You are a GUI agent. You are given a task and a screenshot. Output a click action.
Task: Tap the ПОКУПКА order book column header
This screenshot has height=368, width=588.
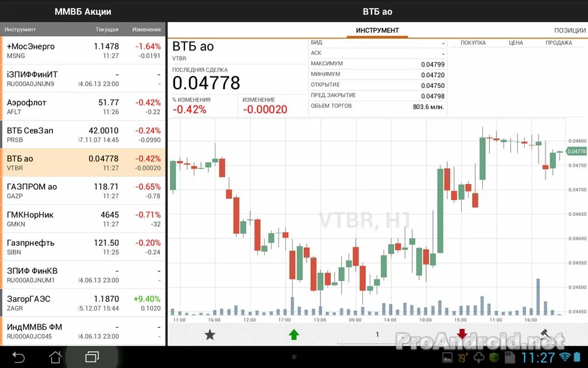[x=473, y=43]
